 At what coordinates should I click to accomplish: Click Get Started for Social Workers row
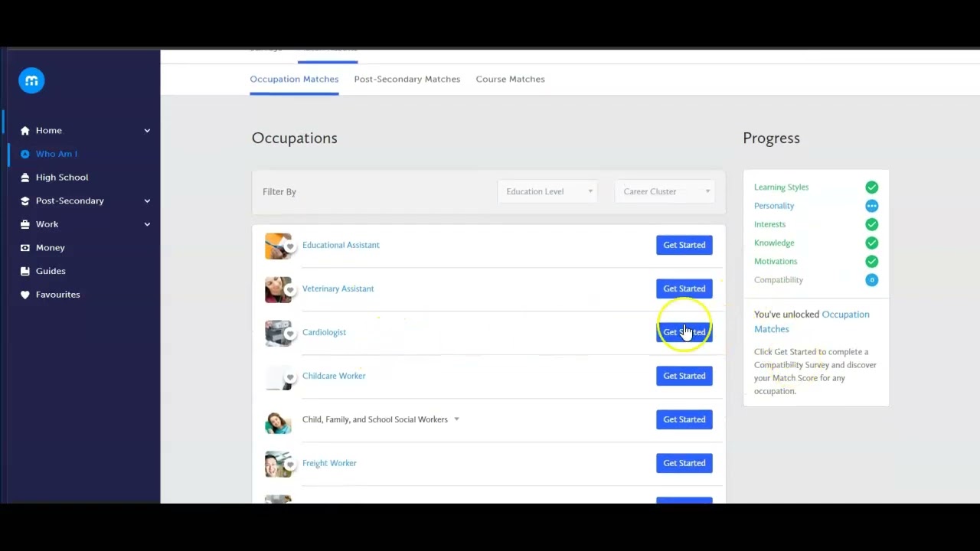click(684, 419)
